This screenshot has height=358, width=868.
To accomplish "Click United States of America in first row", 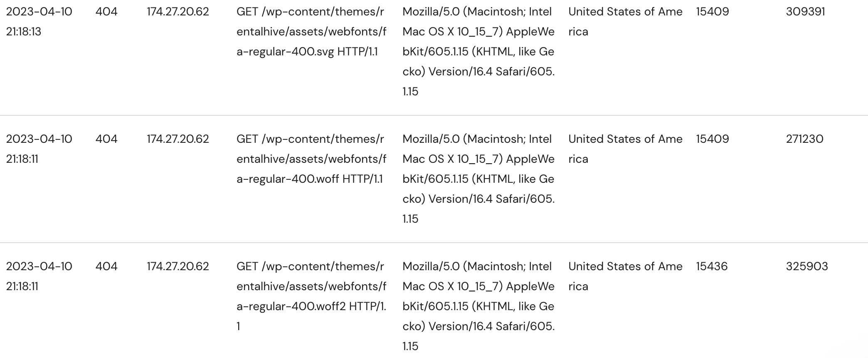I will click(x=625, y=22).
